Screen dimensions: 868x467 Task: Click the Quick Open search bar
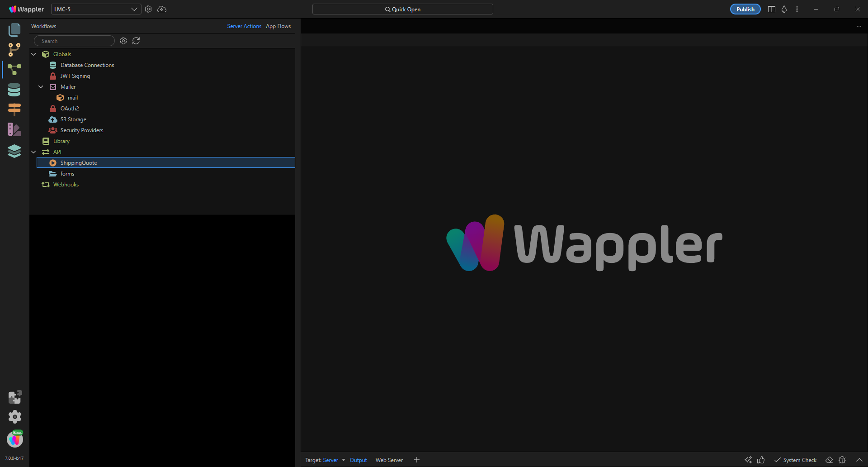coord(402,9)
